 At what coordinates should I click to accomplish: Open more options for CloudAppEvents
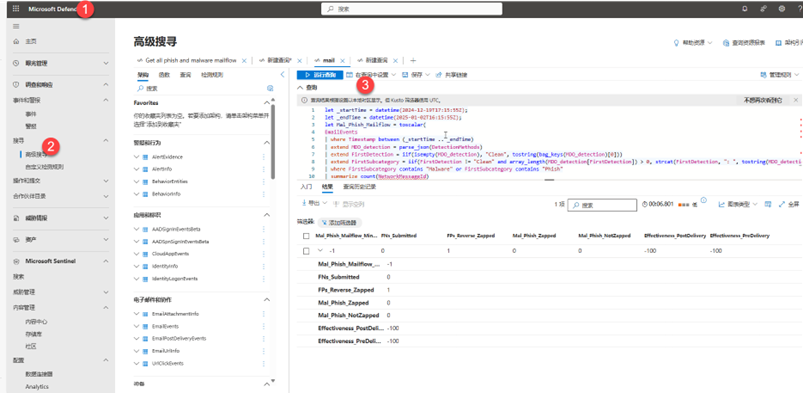point(264,254)
